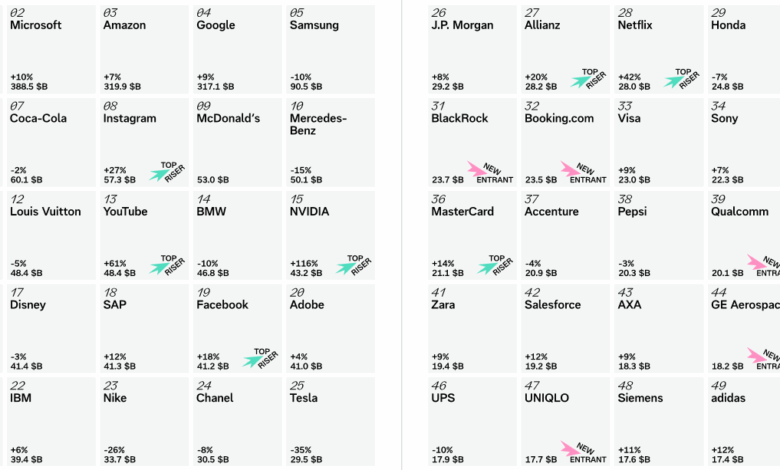Click Qualcomm's New Entrant arrow

coord(758,264)
